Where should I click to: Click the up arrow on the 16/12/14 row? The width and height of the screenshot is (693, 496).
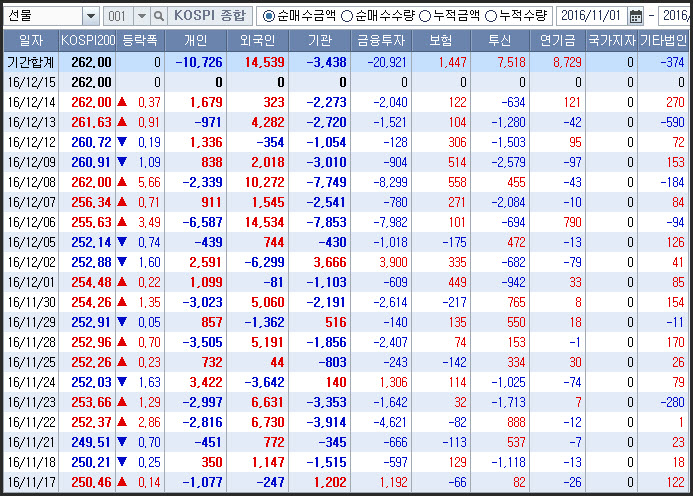click(122, 102)
